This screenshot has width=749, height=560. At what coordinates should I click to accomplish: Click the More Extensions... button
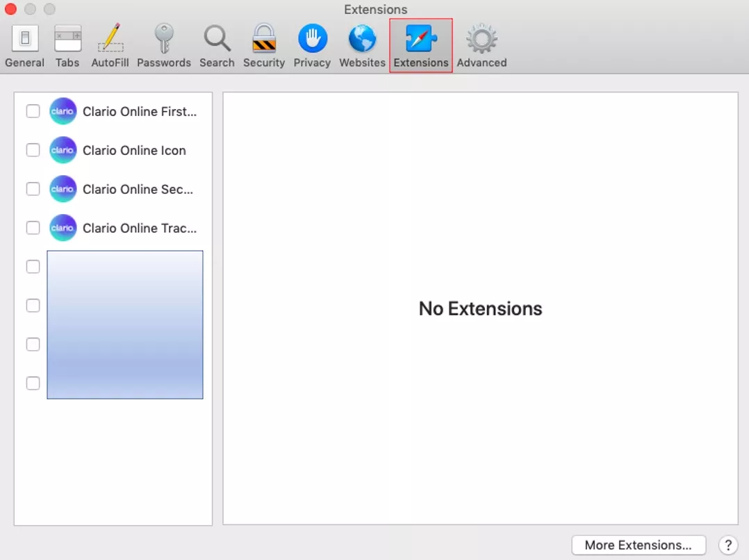[639, 545]
